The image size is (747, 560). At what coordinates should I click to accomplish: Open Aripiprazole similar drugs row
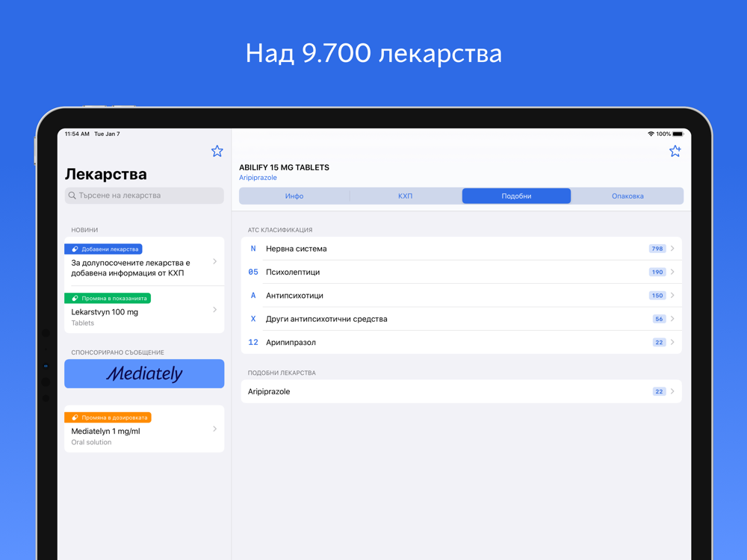click(461, 391)
